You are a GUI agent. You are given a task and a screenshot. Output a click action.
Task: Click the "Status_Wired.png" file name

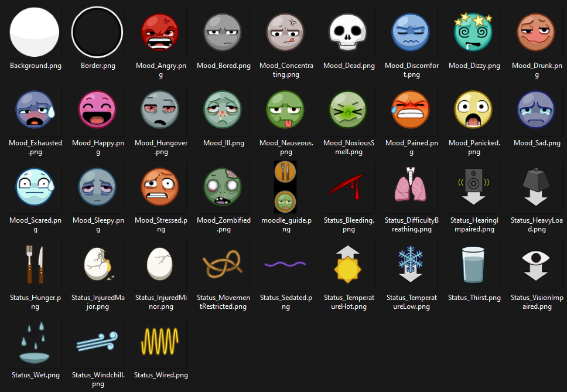(x=161, y=376)
